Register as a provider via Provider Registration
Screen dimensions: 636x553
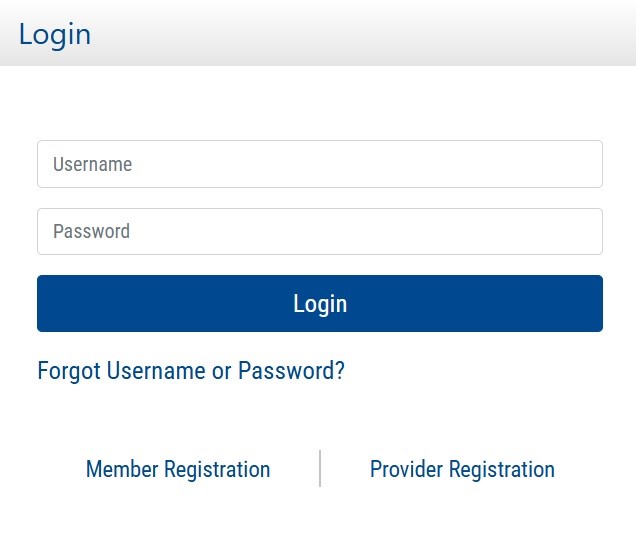(462, 469)
